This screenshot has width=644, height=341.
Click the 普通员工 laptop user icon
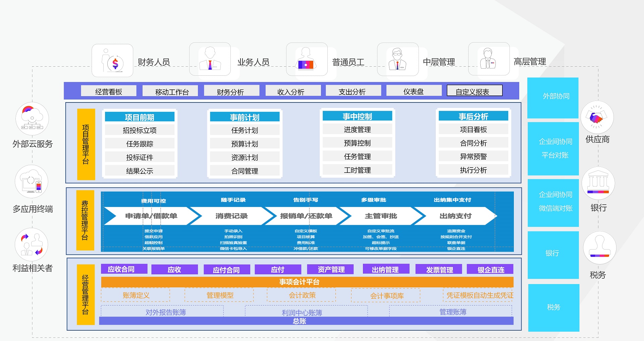pyautogui.click(x=306, y=60)
